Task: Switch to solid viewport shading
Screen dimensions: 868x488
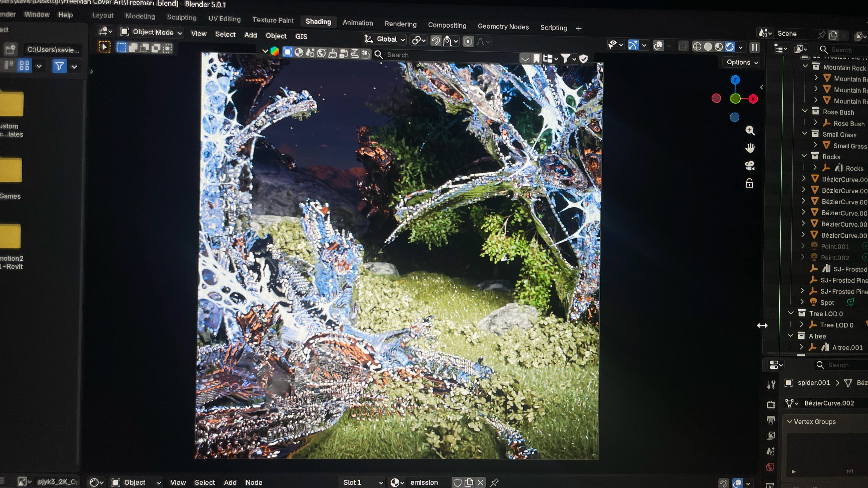Action: tap(708, 47)
